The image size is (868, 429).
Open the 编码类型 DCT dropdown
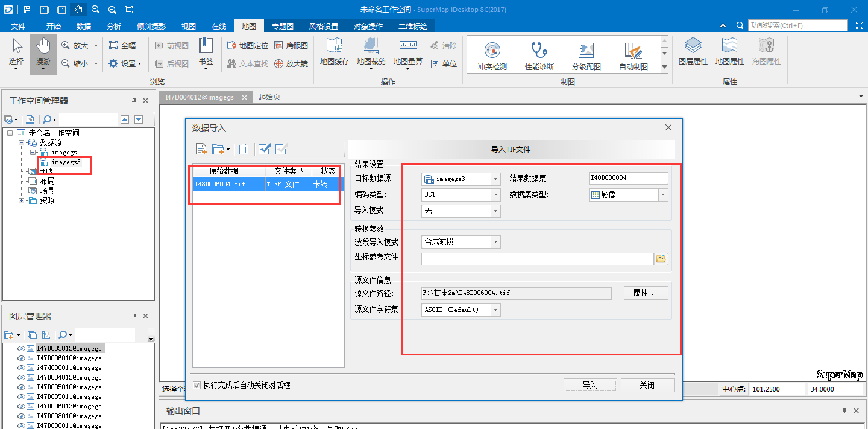[495, 195]
